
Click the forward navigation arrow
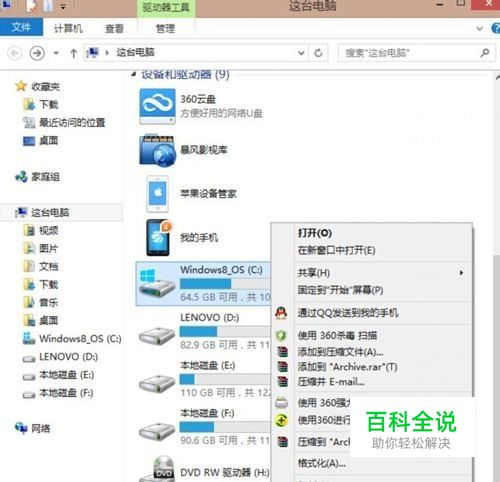(x=37, y=53)
